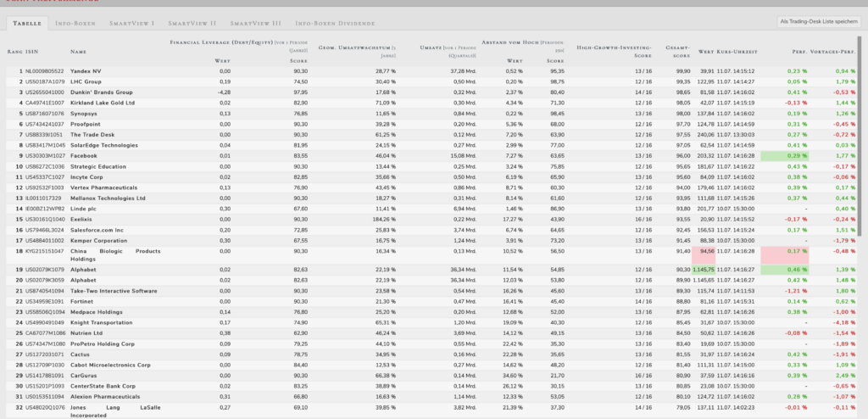Viewport: 868px width, 419px height.
Task: Click Dunkin' leverage value -4,28
Action: [x=224, y=92]
